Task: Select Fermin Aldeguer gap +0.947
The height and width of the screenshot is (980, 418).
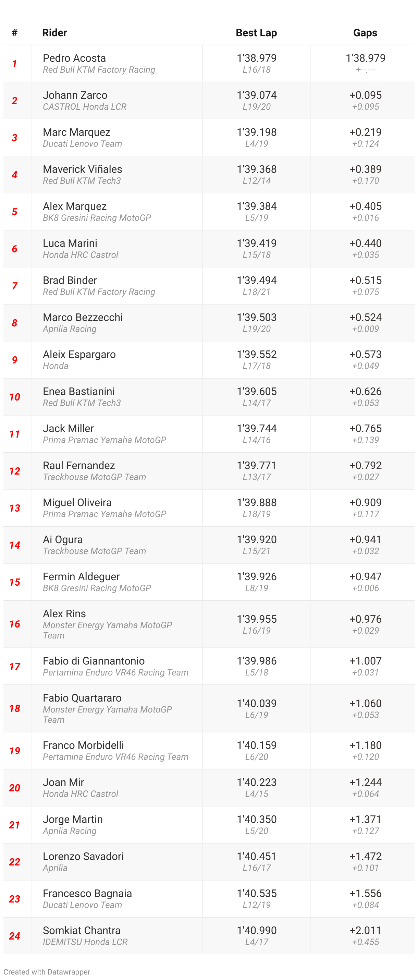Action: point(365,577)
